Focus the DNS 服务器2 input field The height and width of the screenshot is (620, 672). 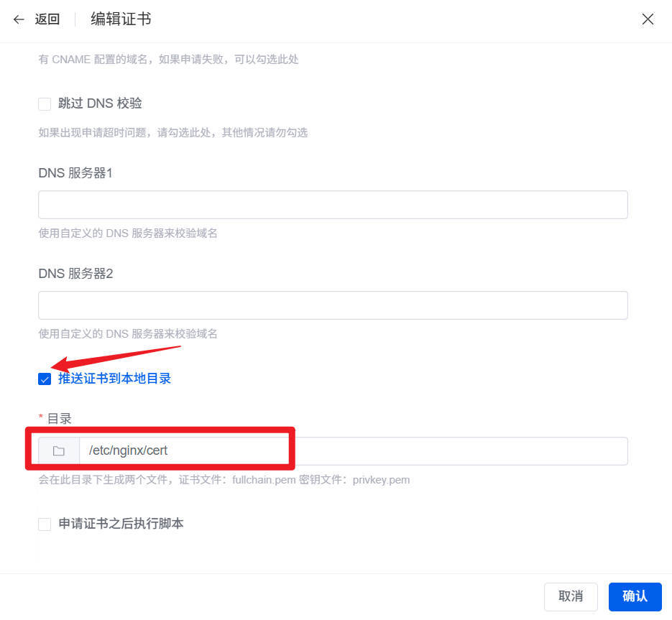pyautogui.click(x=333, y=305)
